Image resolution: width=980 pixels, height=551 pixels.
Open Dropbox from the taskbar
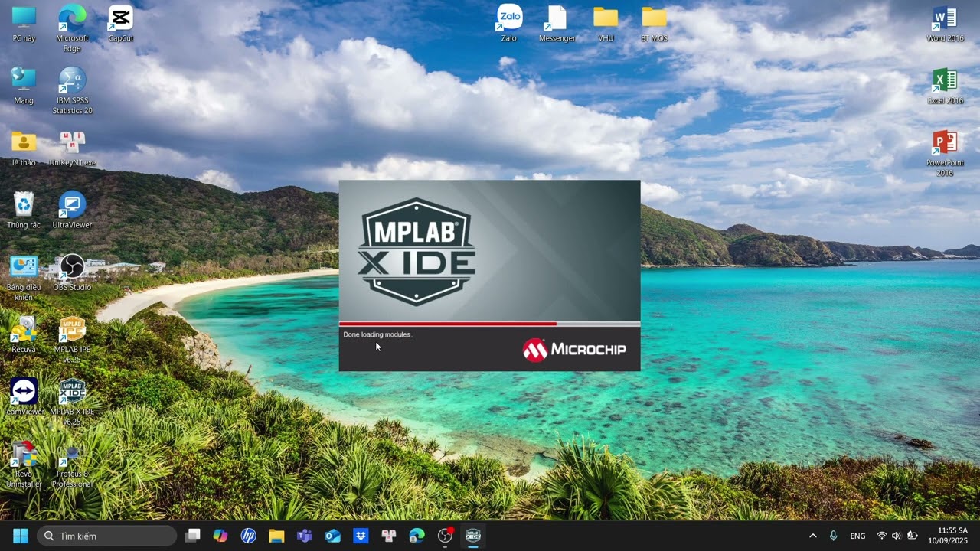coord(361,536)
